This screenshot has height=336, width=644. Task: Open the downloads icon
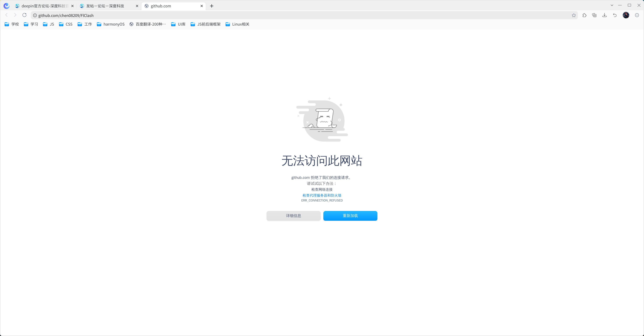click(x=605, y=15)
